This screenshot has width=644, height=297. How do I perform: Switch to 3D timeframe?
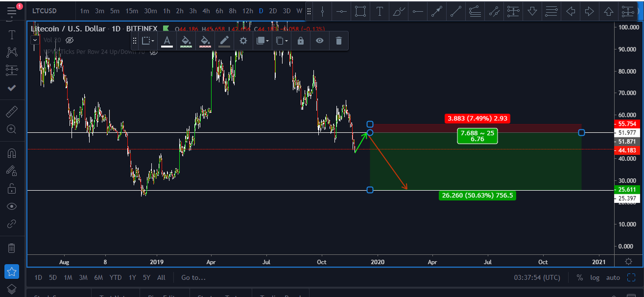point(287,11)
